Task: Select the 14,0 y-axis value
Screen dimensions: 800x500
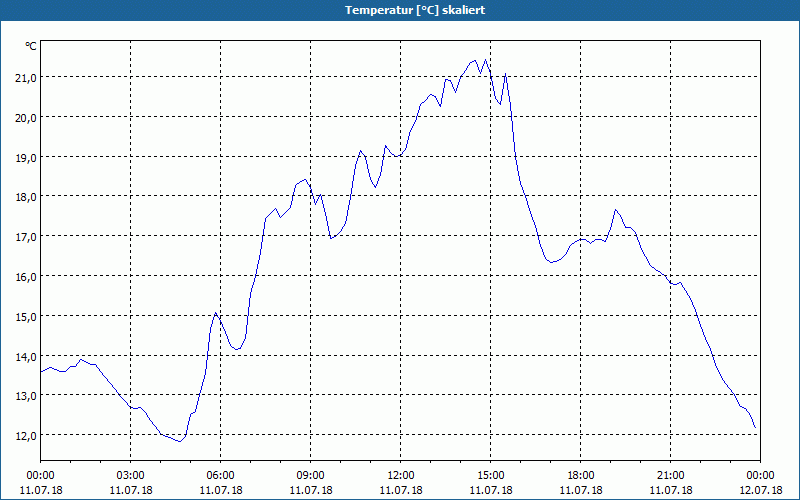Action: (26, 356)
